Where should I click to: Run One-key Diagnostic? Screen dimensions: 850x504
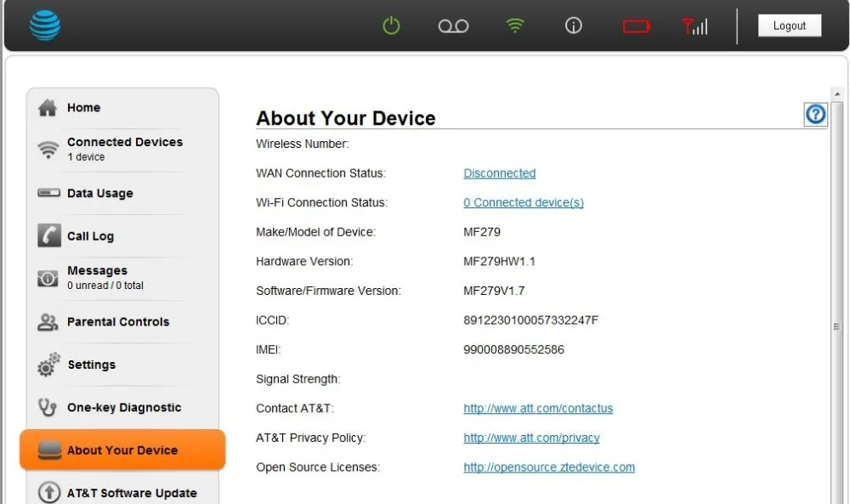click(123, 408)
